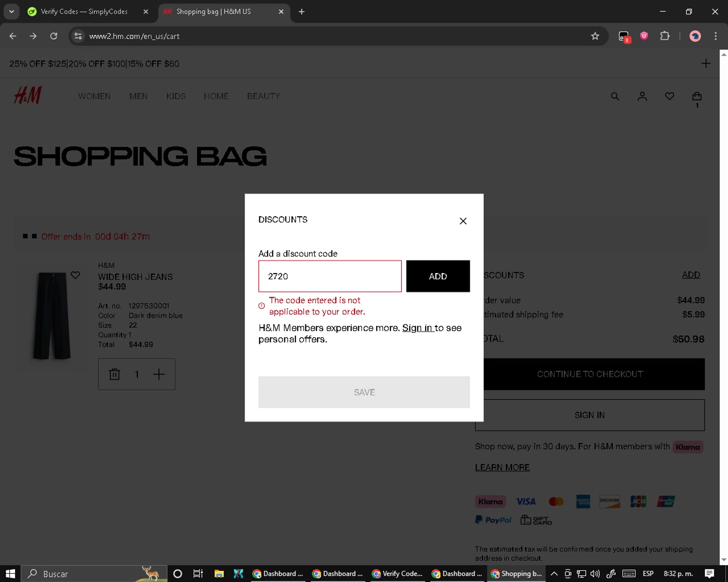The image size is (728, 582).
Task: Increase quantity with plus icon
Action: [159, 374]
